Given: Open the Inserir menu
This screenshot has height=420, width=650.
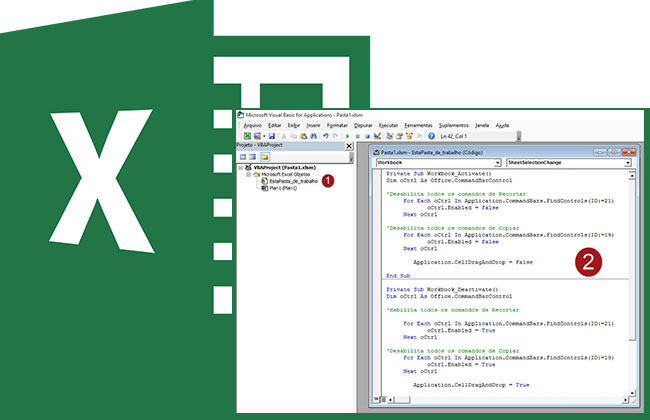Looking at the screenshot, I should [313, 125].
